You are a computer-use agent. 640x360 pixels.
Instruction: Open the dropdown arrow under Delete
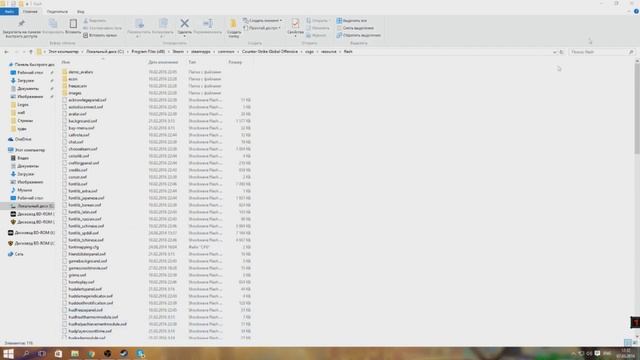(x=184, y=36)
